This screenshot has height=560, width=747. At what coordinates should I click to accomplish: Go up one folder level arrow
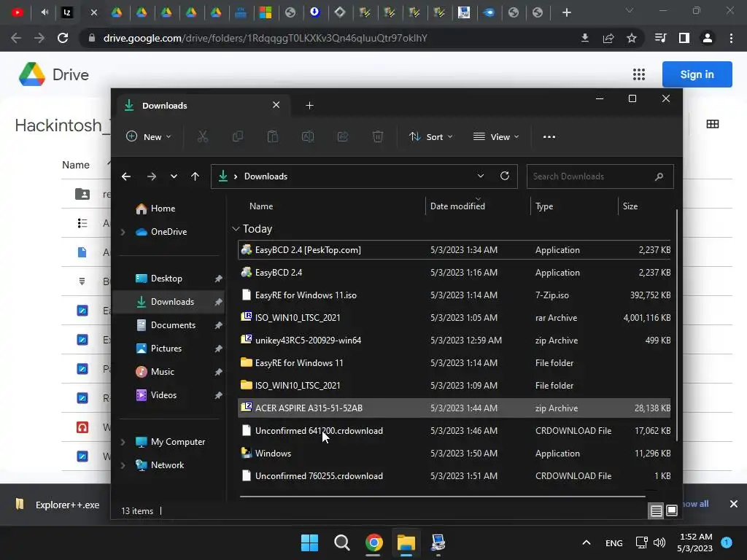tap(195, 176)
